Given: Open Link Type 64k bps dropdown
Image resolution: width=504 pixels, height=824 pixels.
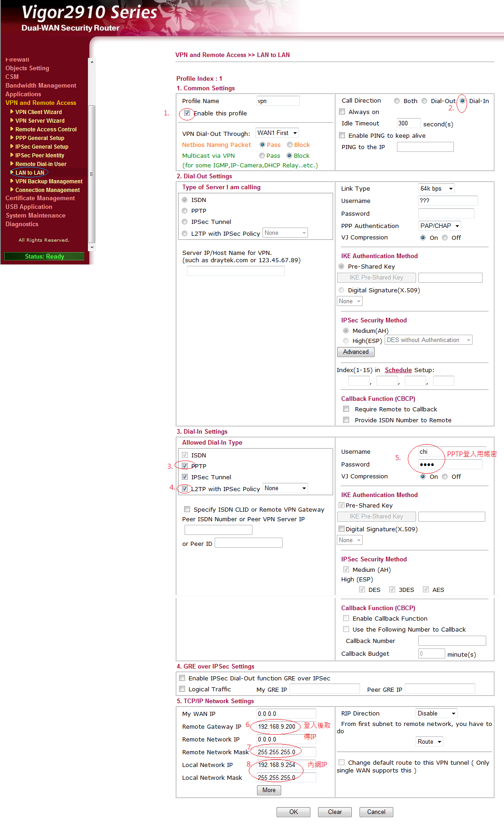Looking at the screenshot, I should click(437, 189).
